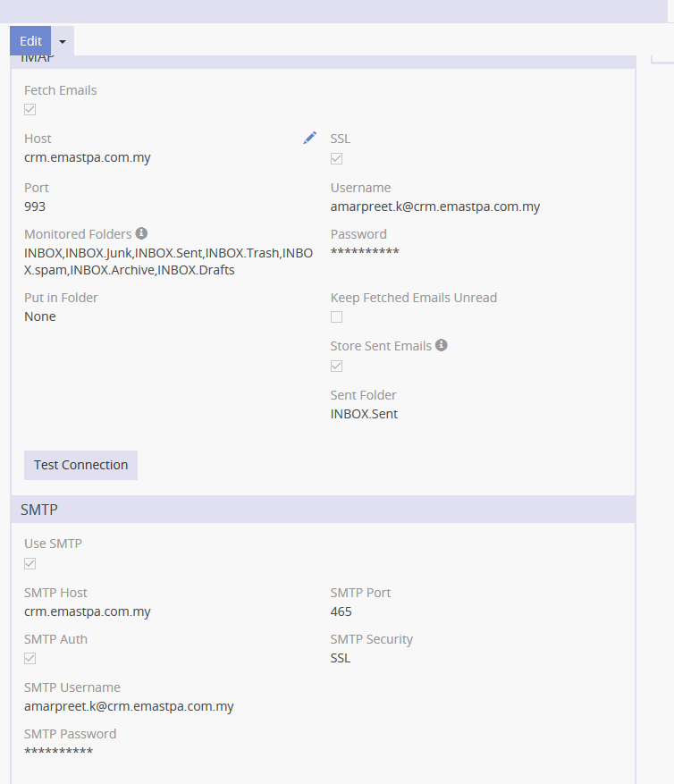
Task: Toggle the Store Sent Emails checkbox
Action: pyautogui.click(x=337, y=366)
